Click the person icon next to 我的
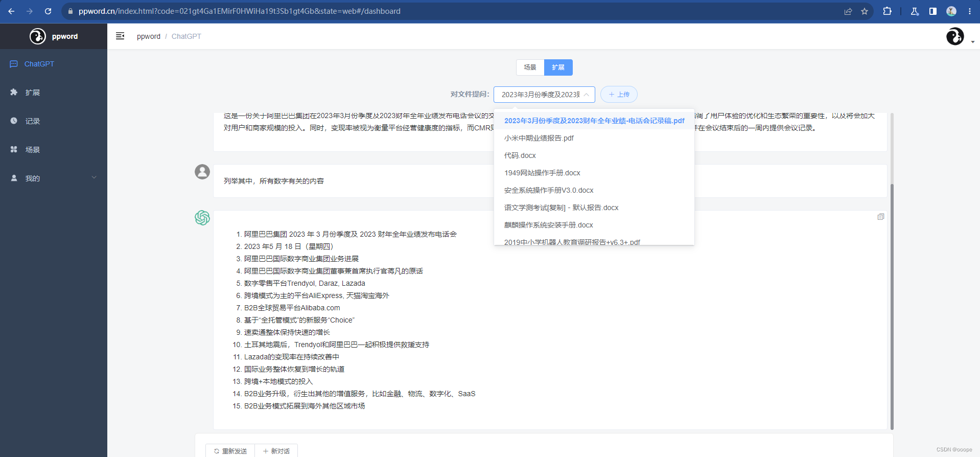The width and height of the screenshot is (980, 457). (x=14, y=178)
